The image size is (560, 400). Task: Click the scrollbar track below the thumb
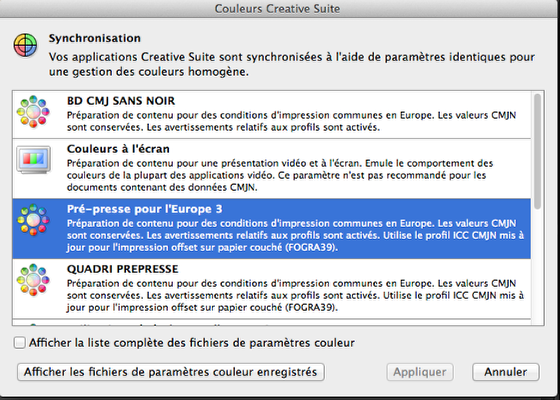tap(538, 268)
